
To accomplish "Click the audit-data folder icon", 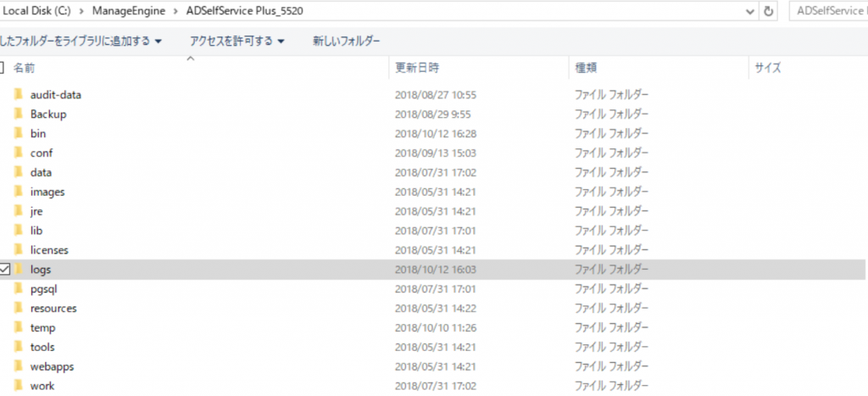I will (19, 94).
